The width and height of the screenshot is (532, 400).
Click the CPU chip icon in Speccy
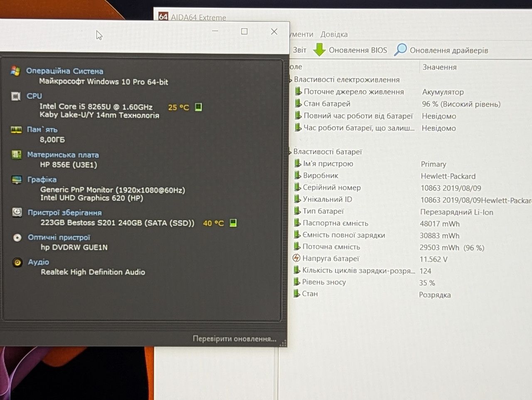tap(16, 96)
